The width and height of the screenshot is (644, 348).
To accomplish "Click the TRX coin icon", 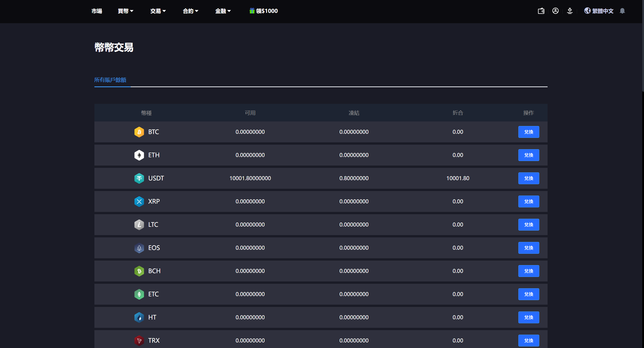I will pos(139,340).
